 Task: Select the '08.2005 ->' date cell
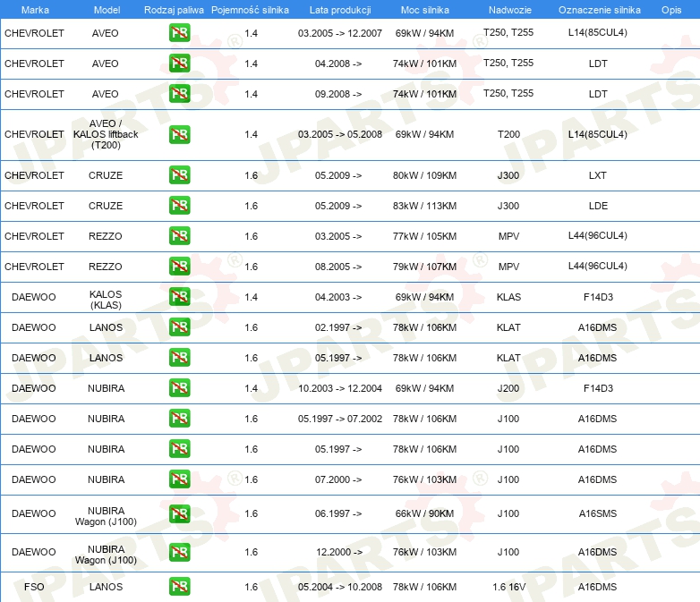point(338,267)
